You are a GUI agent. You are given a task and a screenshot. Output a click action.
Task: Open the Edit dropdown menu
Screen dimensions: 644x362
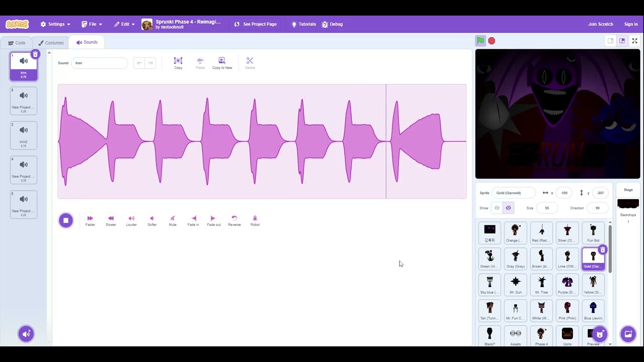(124, 24)
